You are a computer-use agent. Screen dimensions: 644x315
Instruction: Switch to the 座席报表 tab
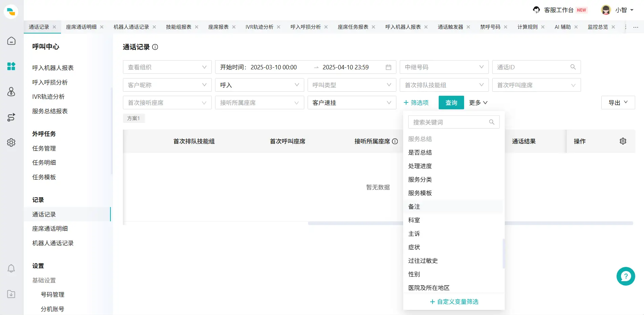219,27
